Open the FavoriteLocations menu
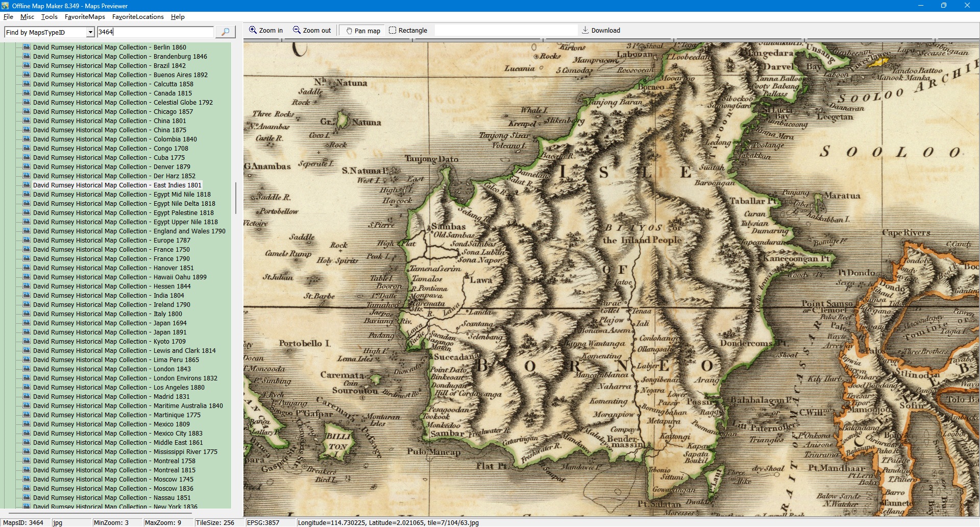This screenshot has width=980, height=527. click(138, 17)
